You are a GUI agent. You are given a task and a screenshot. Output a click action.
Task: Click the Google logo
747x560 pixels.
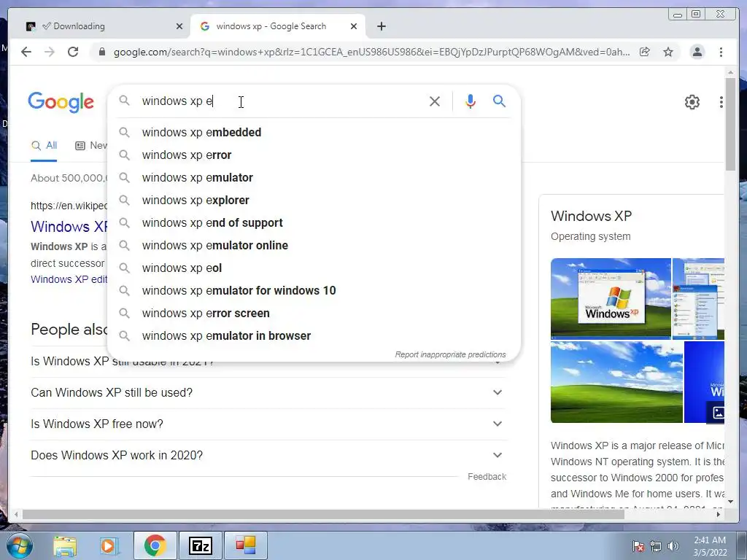click(x=61, y=102)
